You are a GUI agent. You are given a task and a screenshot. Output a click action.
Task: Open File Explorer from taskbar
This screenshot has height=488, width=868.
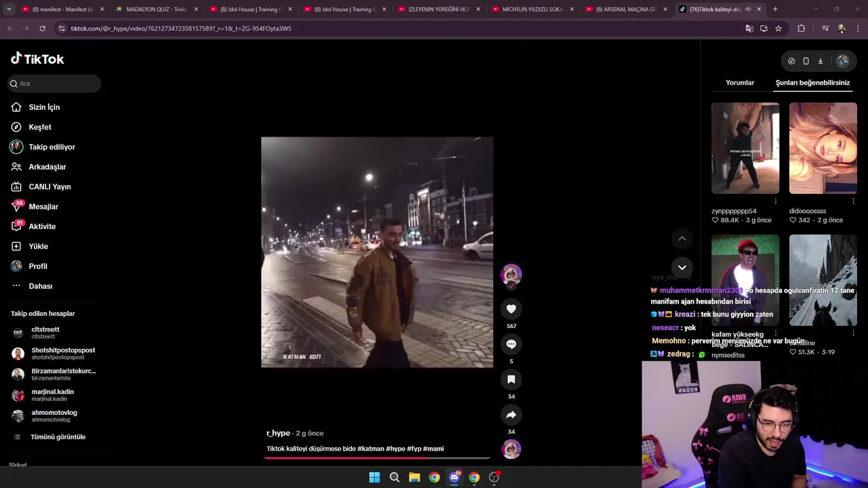coord(414,477)
